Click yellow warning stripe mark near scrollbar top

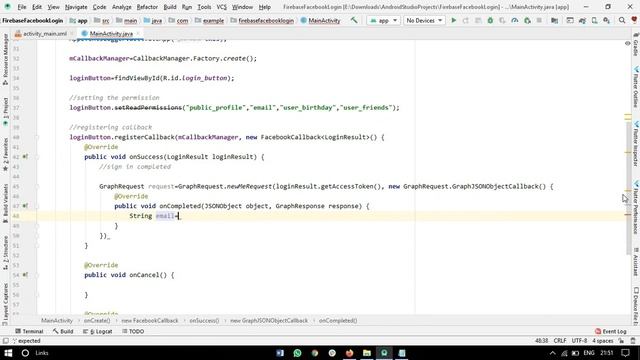click(628, 116)
